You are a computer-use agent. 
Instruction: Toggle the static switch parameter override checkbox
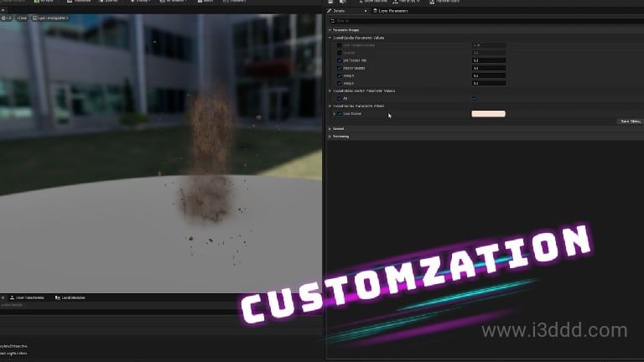tap(340, 99)
